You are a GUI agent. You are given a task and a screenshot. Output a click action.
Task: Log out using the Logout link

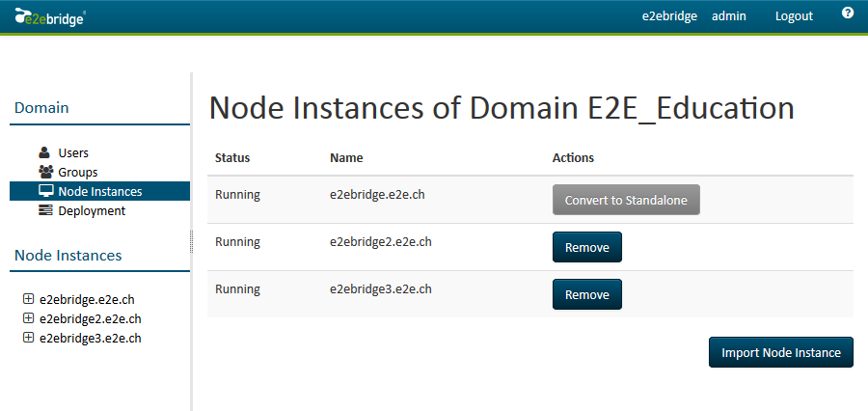tap(794, 16)
